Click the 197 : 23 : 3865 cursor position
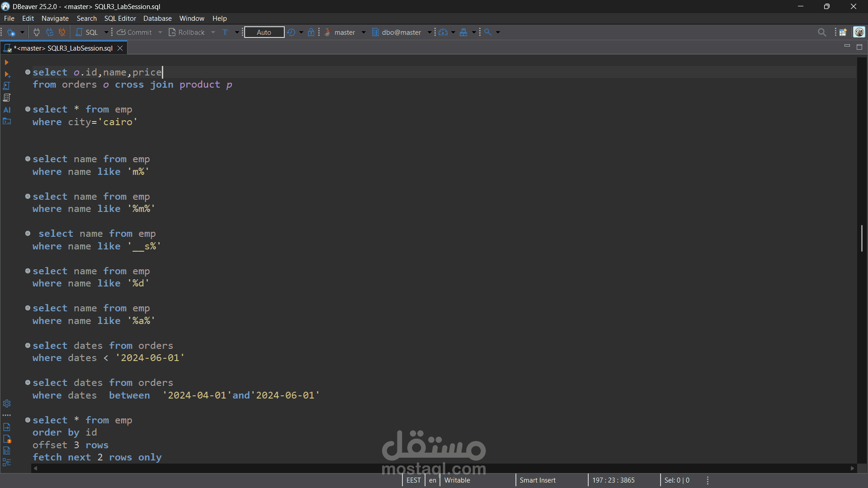 click(x=613, y=480)
